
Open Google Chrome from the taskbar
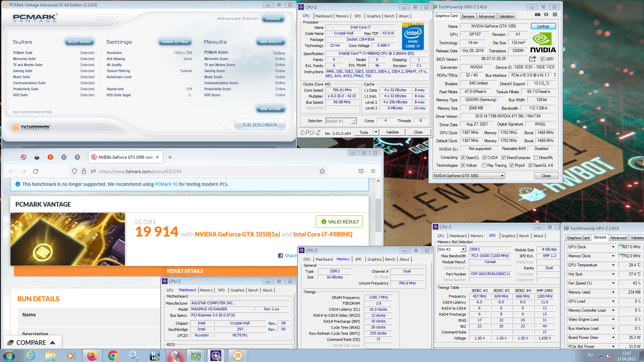coord(113,356)
